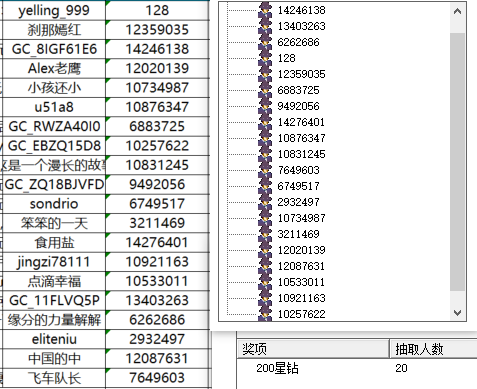This screenshot has width=477, height=389.
Task: Click the avatar icon beside 14276401
Action: [265, 122]
